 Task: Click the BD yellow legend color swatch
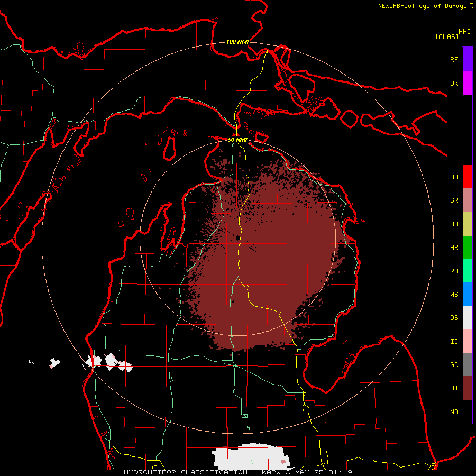pyautogui.click(x=467, y=224)
